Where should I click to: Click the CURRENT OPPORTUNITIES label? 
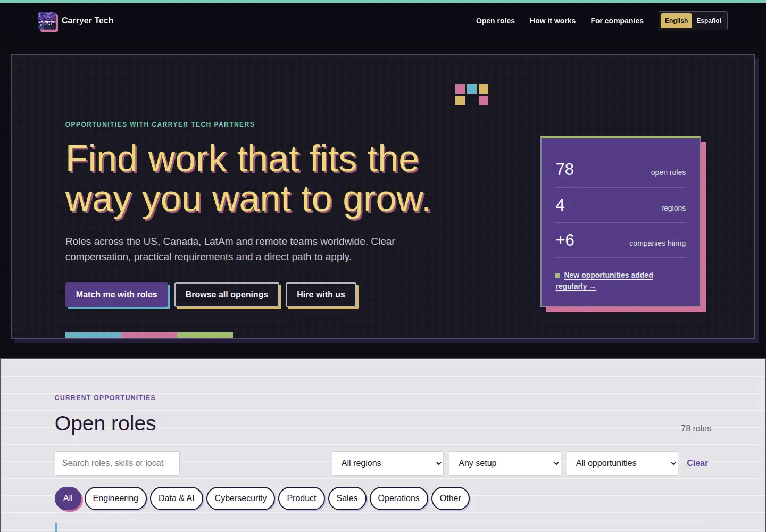pos(105,398)
